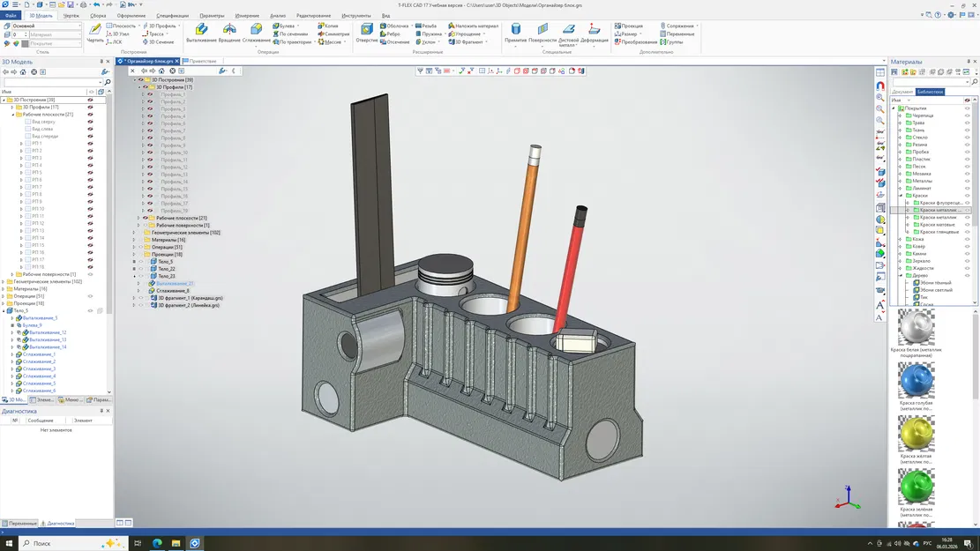
Task: Select the Выталкивание (Extrude) tool
Action: click(202, 29)
